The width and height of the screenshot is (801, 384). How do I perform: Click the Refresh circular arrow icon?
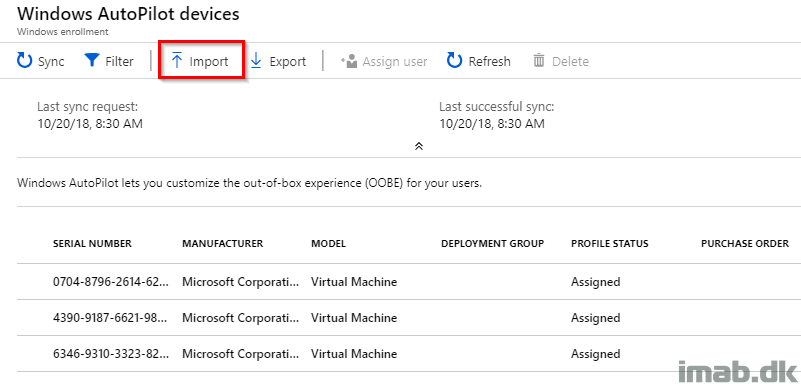(x=455, y=61)
